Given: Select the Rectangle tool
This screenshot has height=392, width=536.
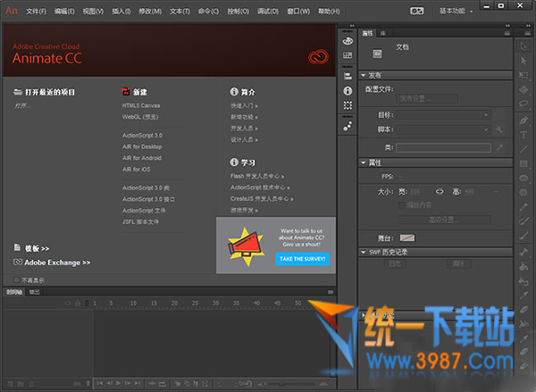Looking at the screenshot, I should pos(523,163).
